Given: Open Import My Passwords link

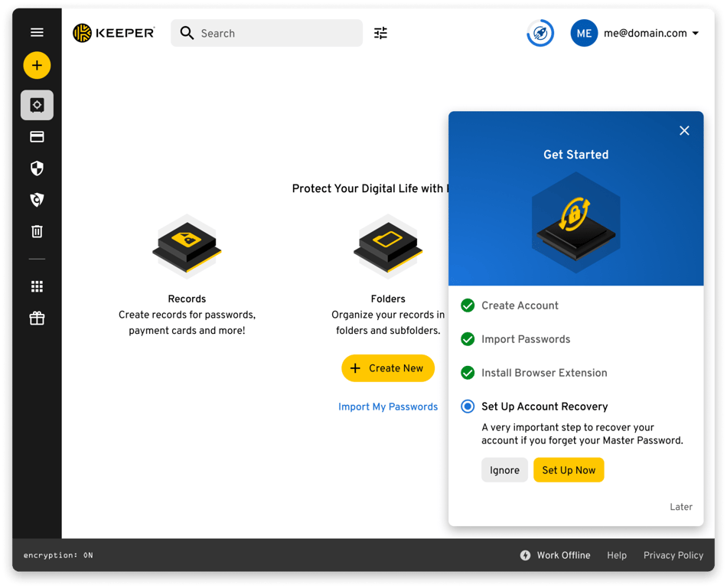Looking at the screenshot, I should click(x=388, y=407).
